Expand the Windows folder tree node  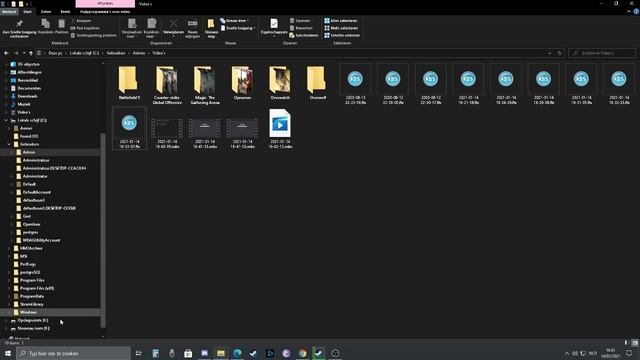click(9, 312)
